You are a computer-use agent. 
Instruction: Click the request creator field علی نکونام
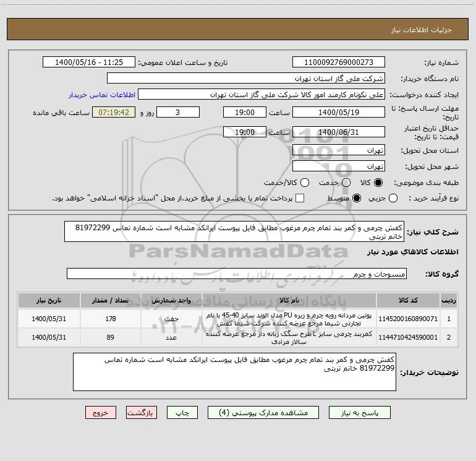click(261, 95)
